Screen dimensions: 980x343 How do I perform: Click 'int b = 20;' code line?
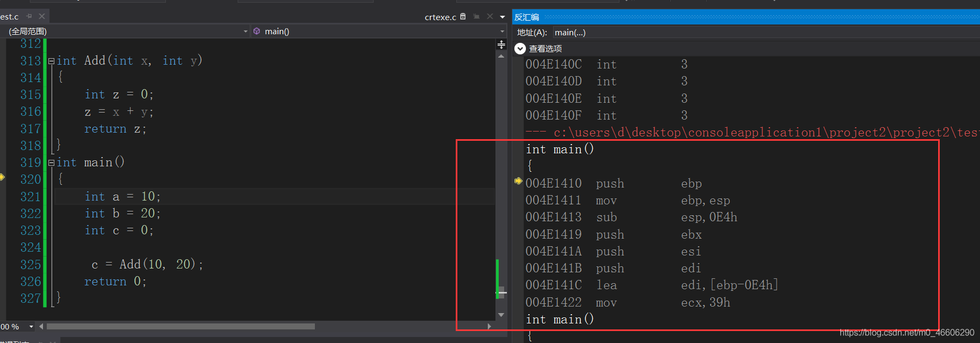[122, 214]
